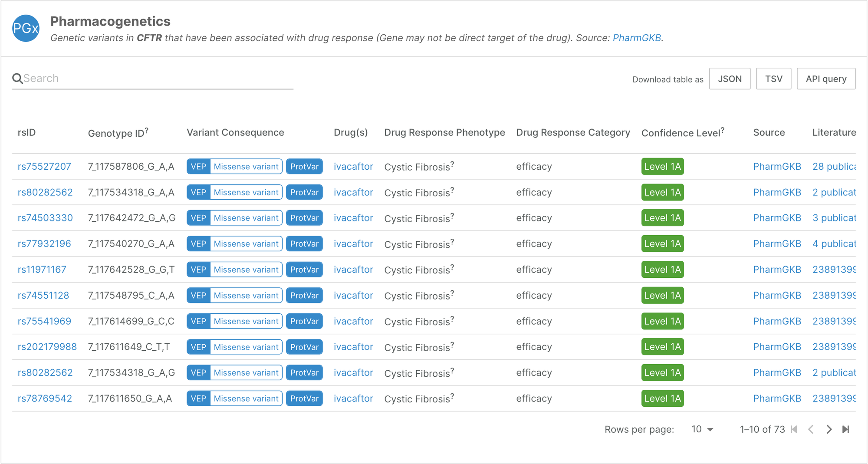Open the 3 publications literature link
The height and width of the screenshot is (464, 868).
pos(834,218)
